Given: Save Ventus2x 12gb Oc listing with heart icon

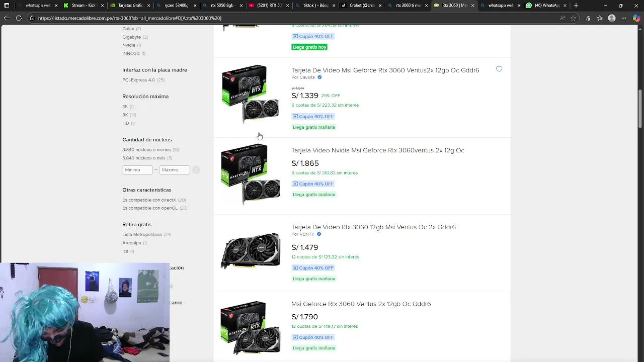Looking at the screenshot, I should pos(499,69).
